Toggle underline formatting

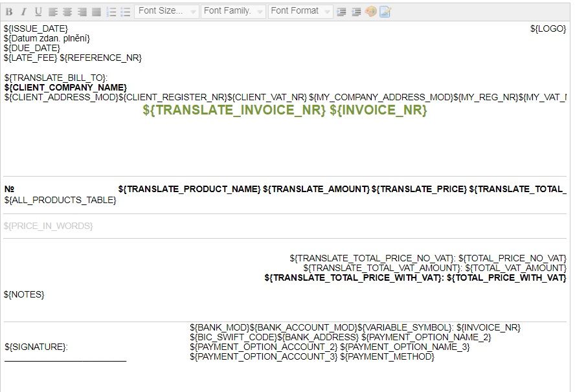coord(38,12)
